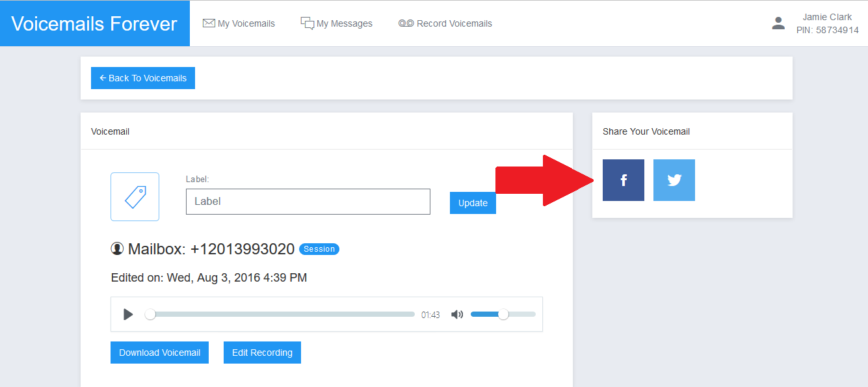This screenshot has height=387, width=868.
Task: Share voicemail on Facebook
Action: tap(623, 180)
